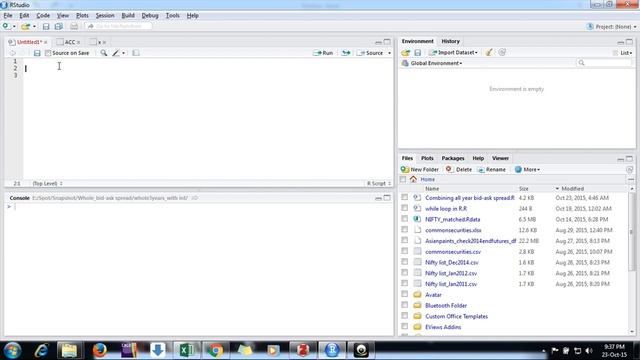Viewport: 640px width, 360px height.
Task: Open the Bluetooth Folder entry
Action: 446,306
